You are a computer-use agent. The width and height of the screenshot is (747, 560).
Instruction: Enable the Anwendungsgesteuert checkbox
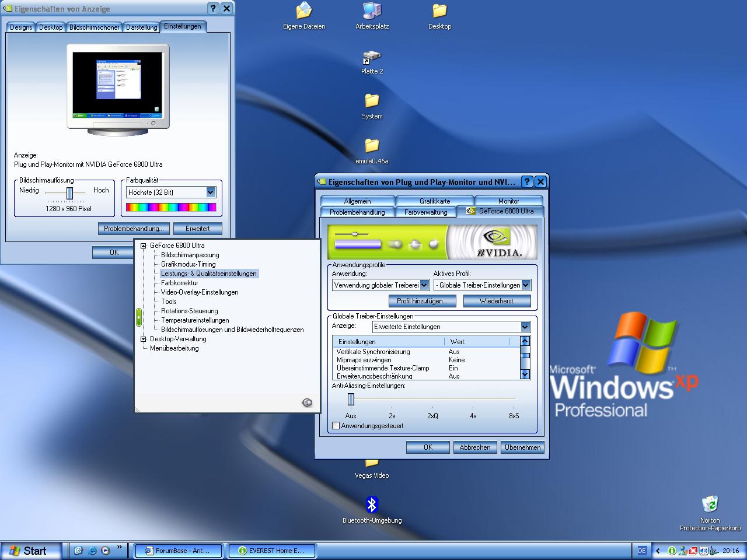coord(336,426)
